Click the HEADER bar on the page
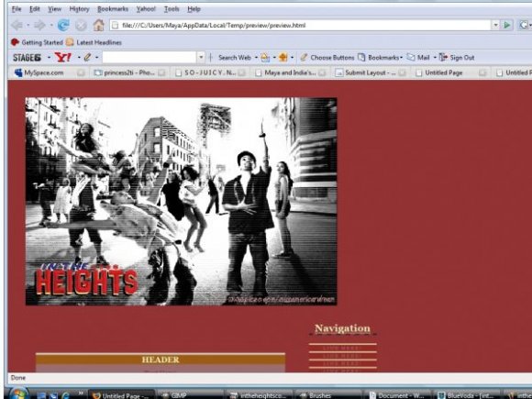Screen dimensions: 532x399 coord(161,360)
